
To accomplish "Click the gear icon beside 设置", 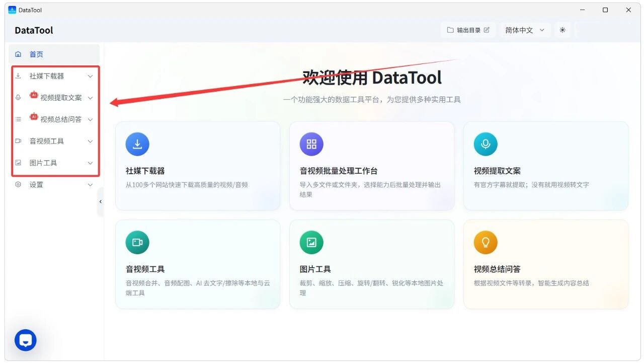I will (18, 185).
